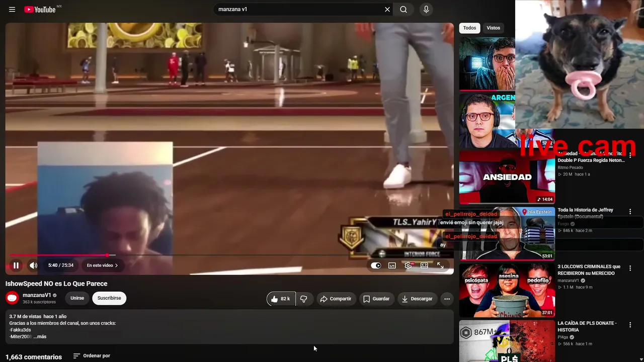Subscribe with the Suscribirse button

coord(109,298)
